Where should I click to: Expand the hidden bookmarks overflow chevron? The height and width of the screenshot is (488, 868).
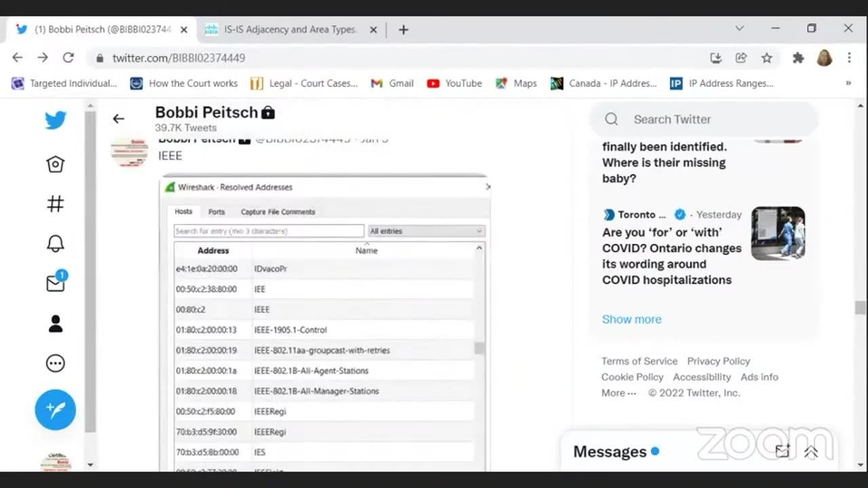pyautogui.click(x=848, y=83)
